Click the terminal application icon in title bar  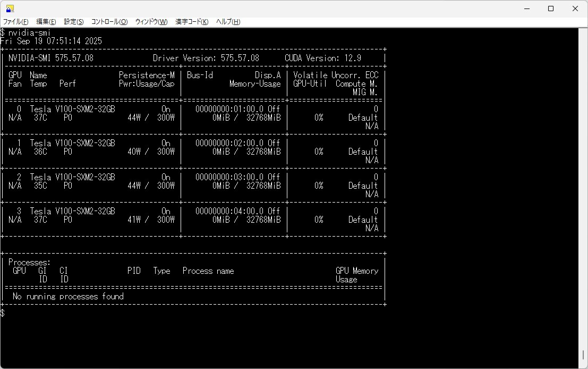click(x=10, y=9)
